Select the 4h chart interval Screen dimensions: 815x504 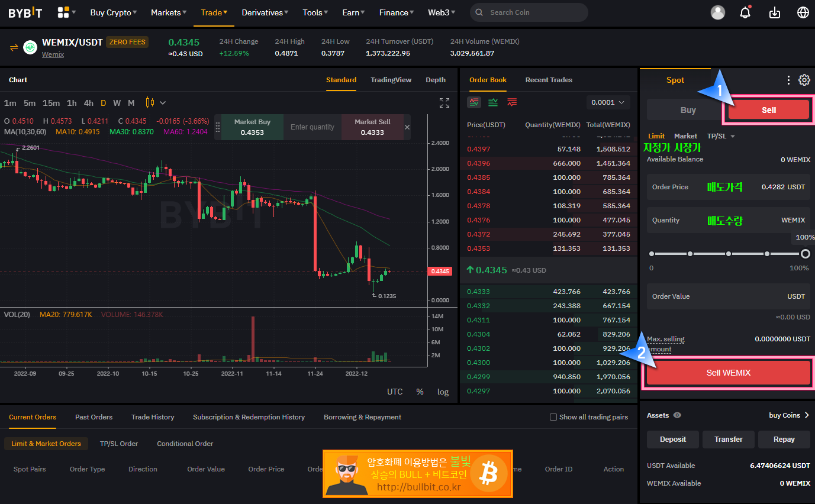tap(88, 103)
